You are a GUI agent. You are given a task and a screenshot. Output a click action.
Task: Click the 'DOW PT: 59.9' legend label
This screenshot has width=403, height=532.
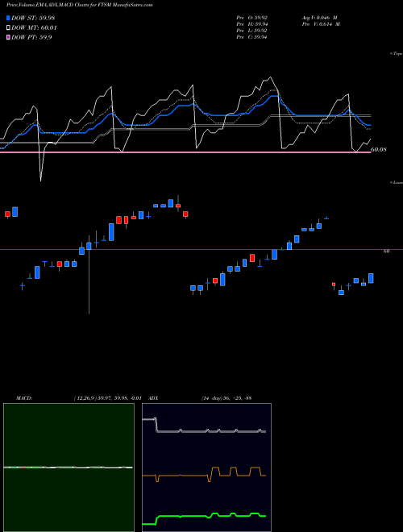pos(31,37)
